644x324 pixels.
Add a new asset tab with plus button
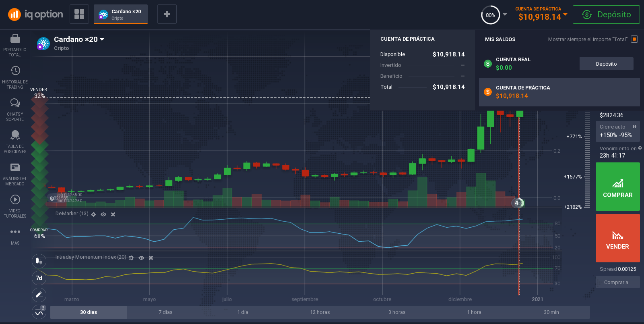pyautogui.click(x=167, y=14)
